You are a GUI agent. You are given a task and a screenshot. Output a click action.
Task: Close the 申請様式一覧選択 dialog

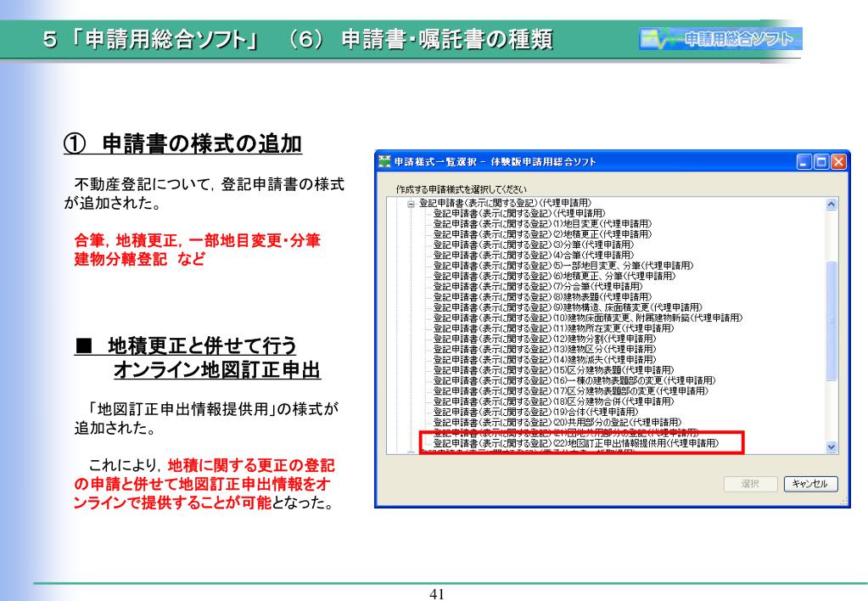(x=838, y=162)
